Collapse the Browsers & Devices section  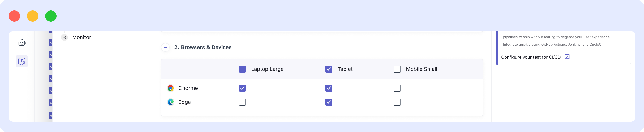(x=165, y=47)
